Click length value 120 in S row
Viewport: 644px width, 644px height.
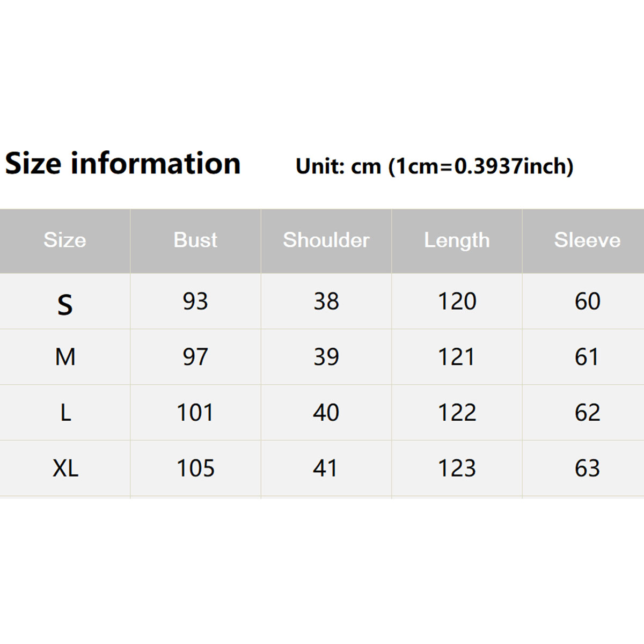457,301
